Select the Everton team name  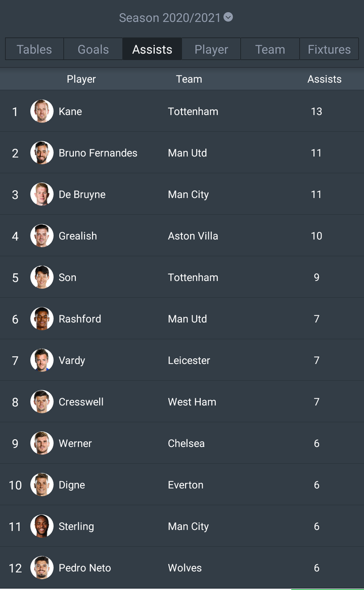click(x=186, y=485)
